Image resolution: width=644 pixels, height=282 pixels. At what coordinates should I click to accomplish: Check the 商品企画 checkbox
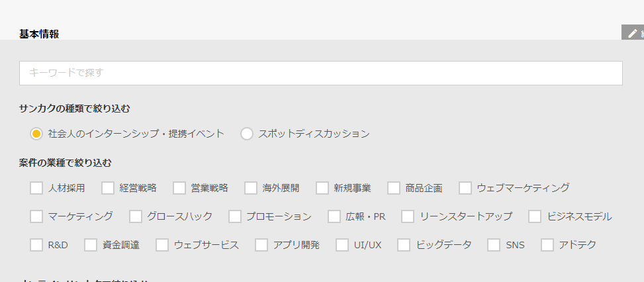[x=393, y=188]
